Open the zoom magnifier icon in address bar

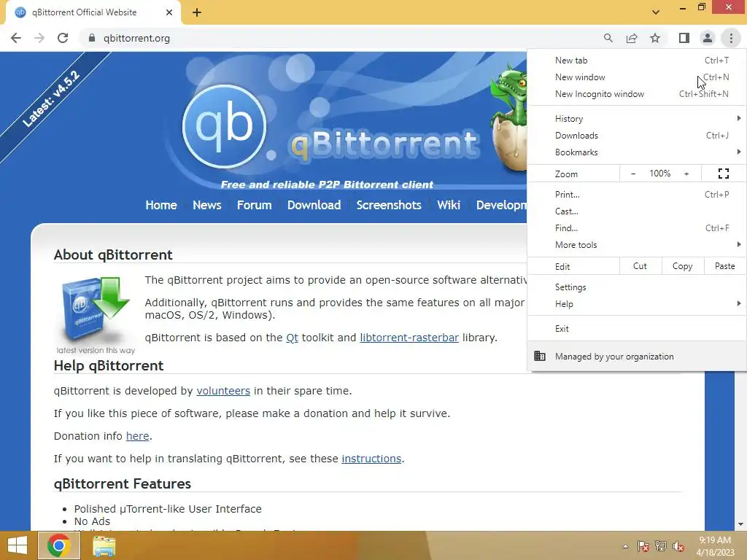click(x=608, y=38)
